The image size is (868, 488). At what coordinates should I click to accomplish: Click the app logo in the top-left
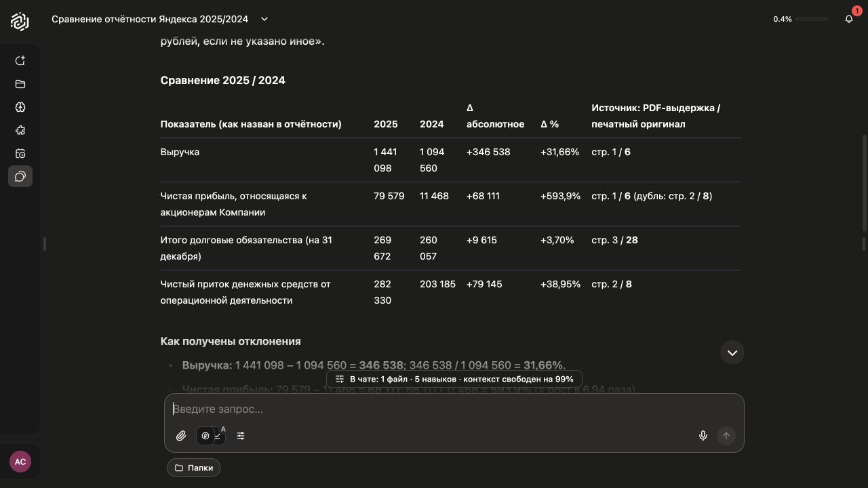point(20,22)
